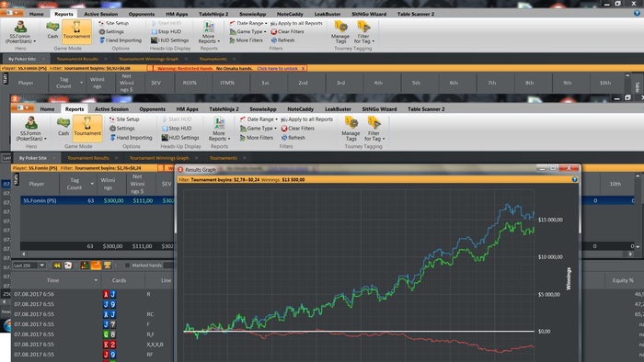
Task: Click right arrow of report horizontal scrollbar
Action: [630, 255]
